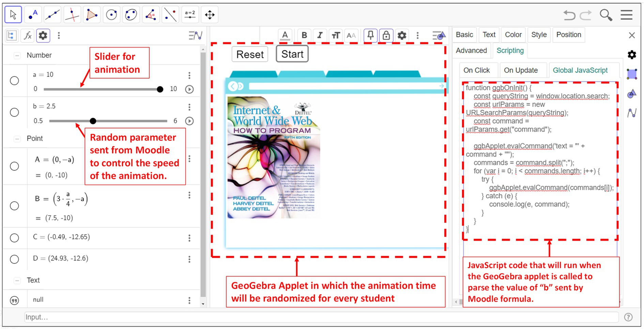
Task: Select the Reflect about Line tool
Action: click(170, 15)
